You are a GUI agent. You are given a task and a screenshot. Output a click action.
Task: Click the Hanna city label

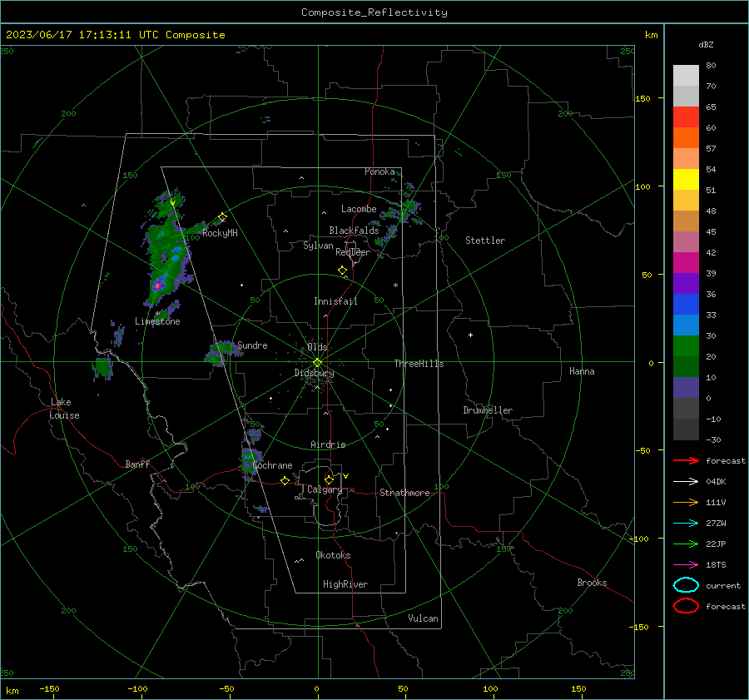pyautogui.click(x=582, y=371)
